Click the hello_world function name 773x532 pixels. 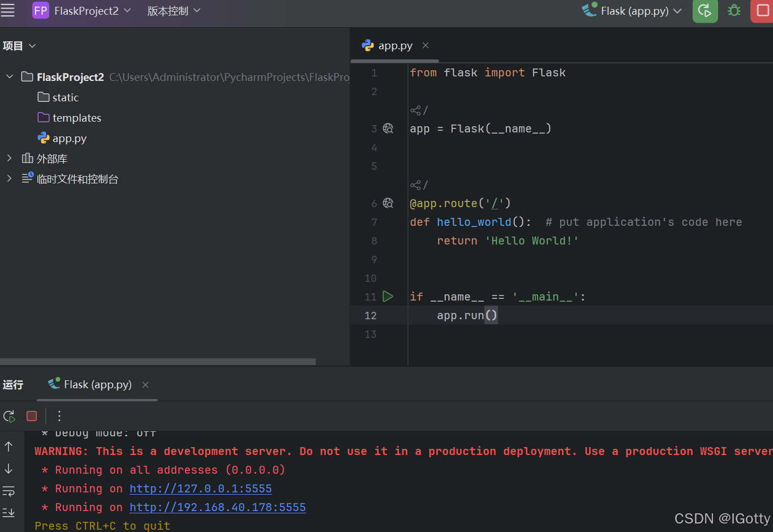(x=474, y=222)
